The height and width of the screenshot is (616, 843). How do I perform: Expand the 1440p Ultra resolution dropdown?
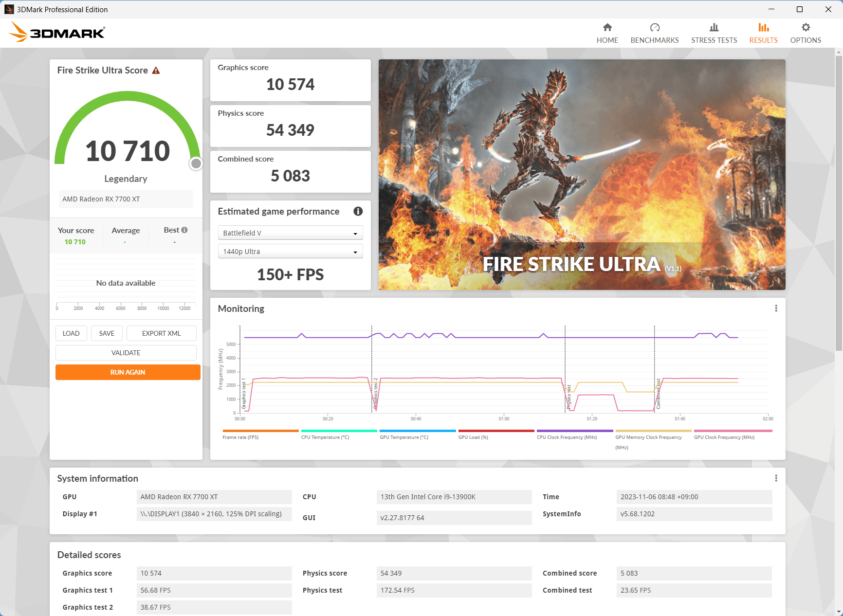(x=290, y=252)
